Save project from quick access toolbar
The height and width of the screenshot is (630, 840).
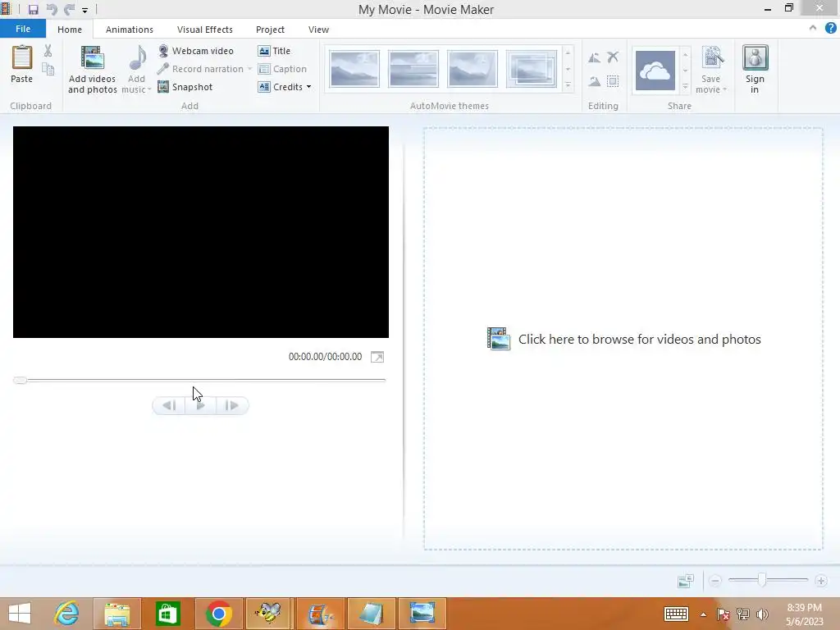tap(33, 10)
